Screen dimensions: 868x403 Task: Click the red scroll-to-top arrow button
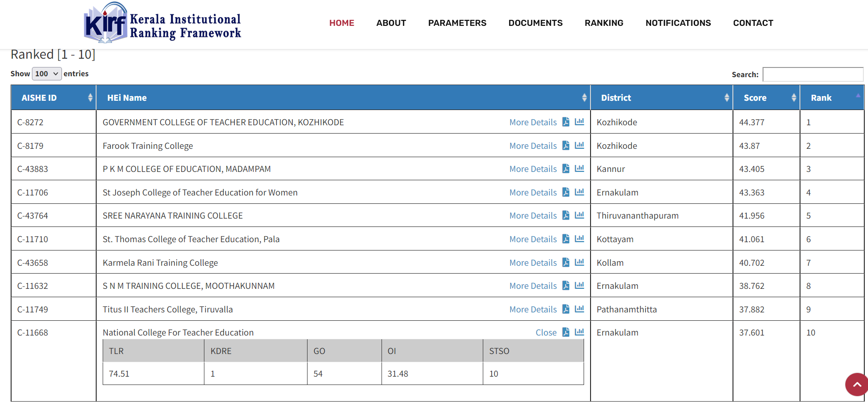[x=856, y=385]
